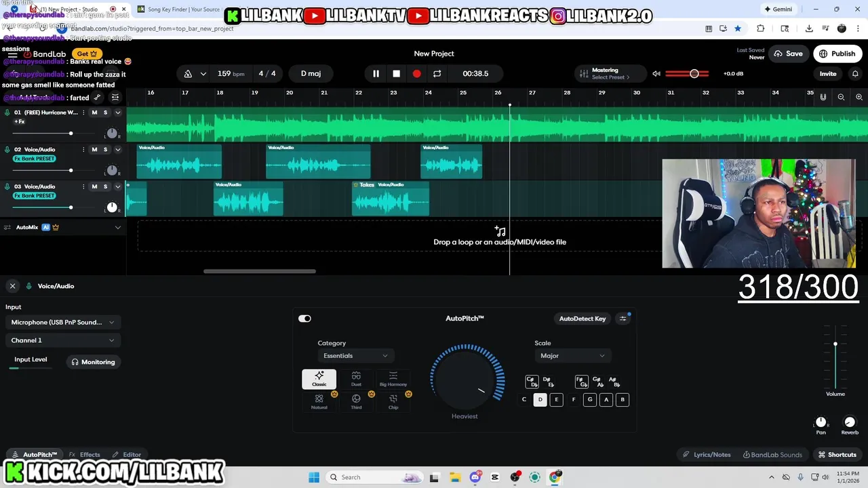Open the Gemini button in browser

point(778,9)
